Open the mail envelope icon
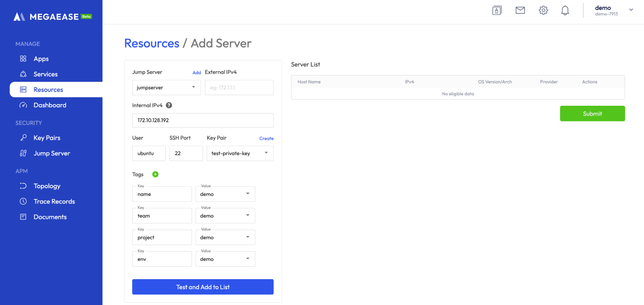The width and height of the screenshot is (644, 305). pos(520,10)
